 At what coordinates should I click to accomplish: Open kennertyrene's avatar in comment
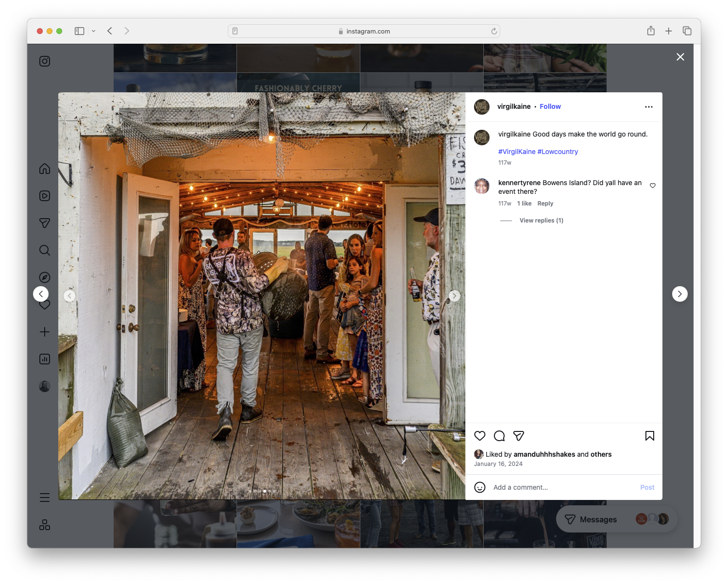pyautogui.click(x=482, y=186)
